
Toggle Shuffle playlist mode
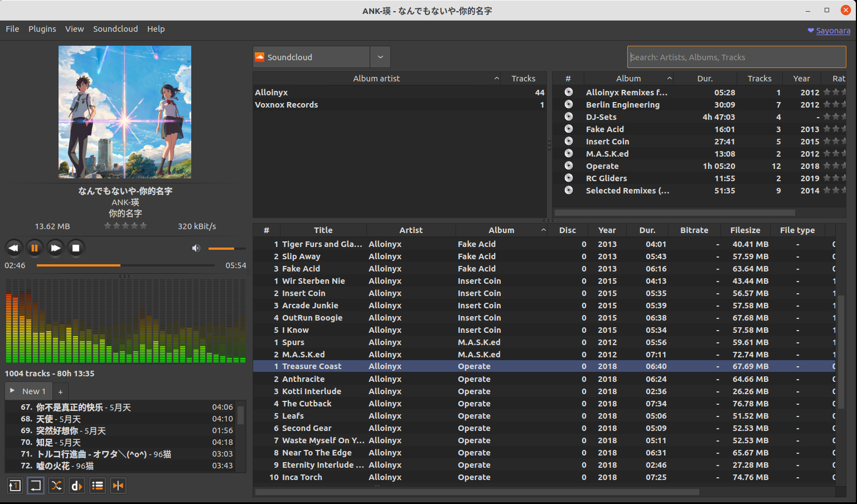(x=56, y=486)
